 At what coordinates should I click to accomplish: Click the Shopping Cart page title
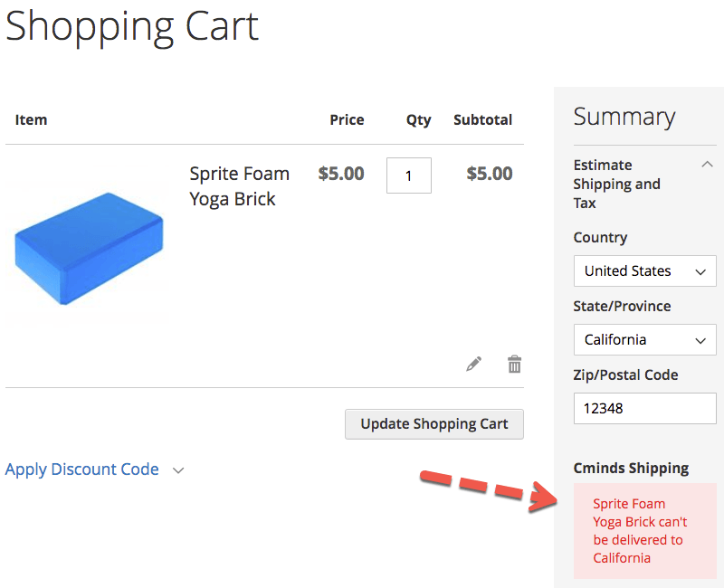132,25
